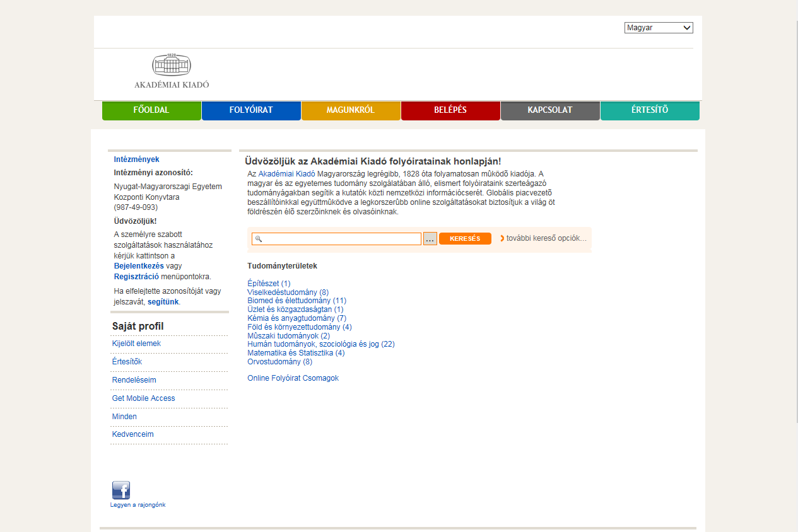Click the orange KERESÉS button
This screenshot has height=532, width=798.
465,239
